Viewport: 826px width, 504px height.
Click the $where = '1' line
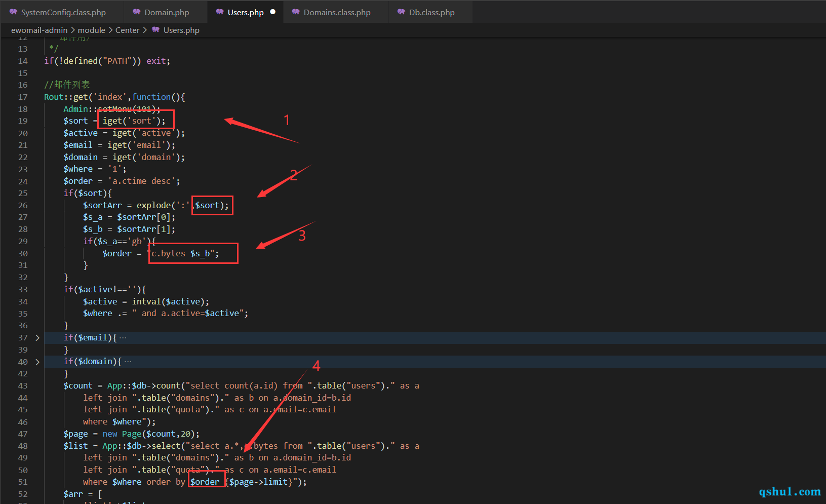tap(95, 169)
